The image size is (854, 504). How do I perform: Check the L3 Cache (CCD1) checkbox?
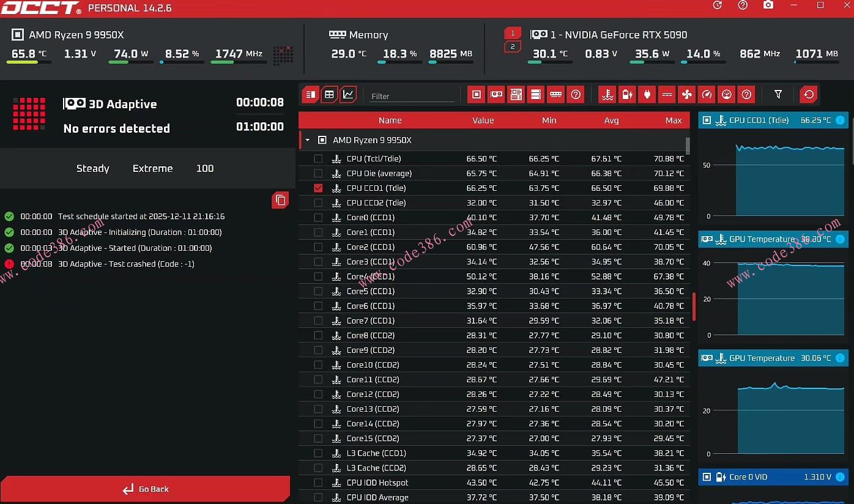pos(318,453)
